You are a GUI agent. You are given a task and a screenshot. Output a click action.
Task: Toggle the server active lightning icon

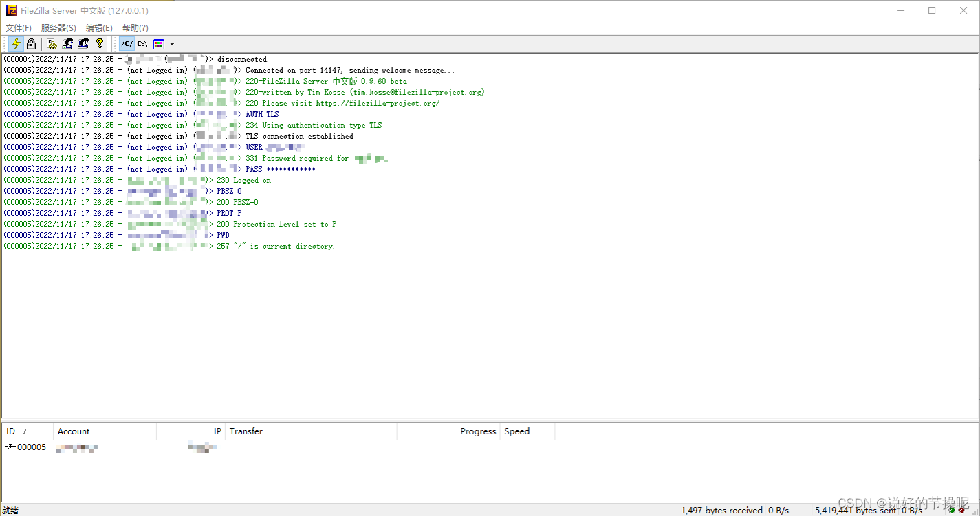click(16, 44)
